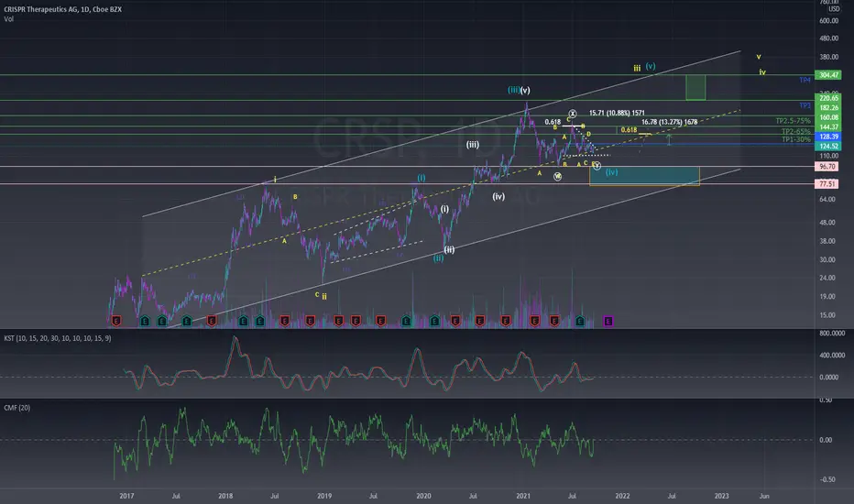The image size is (854, 504).
Task: Select the 15.71 (10.88%) 1571 measurement text
Action: 617,113
